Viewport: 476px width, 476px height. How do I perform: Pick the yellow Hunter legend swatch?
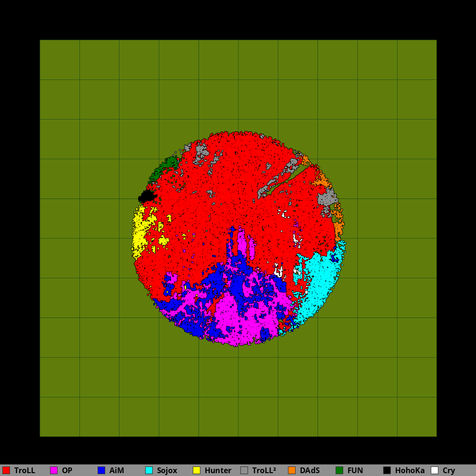(197, 470)
